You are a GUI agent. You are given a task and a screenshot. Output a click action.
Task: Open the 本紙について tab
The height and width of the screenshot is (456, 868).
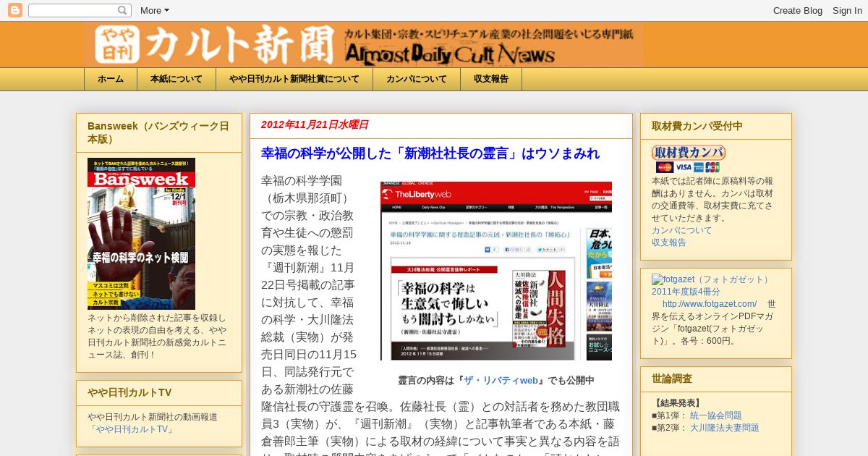pyautogui.click(x=176, y=80)
